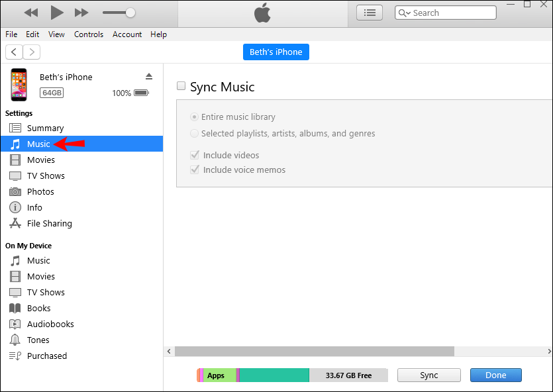Select Music under Settings

[81, 144]
